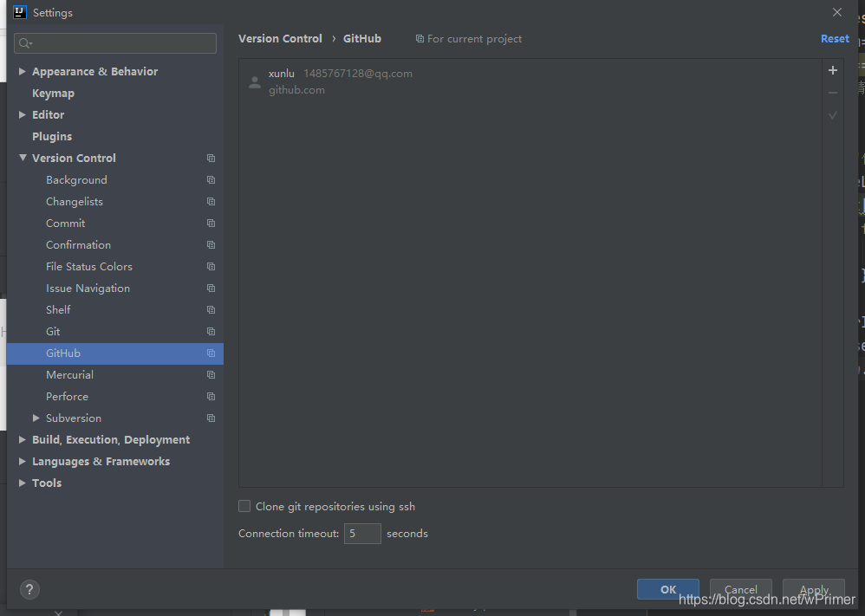Click the remove account minus icon
Image resolution: width=865 pixels, height=616 pixels.
click(832, 93)
